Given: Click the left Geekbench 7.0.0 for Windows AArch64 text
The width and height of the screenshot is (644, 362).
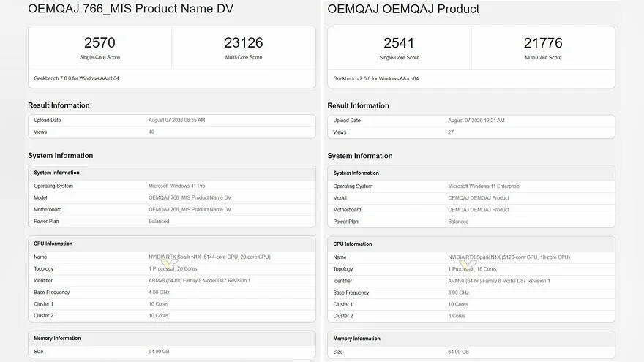Looking at the screenshot, I should (x=76, y=78).
